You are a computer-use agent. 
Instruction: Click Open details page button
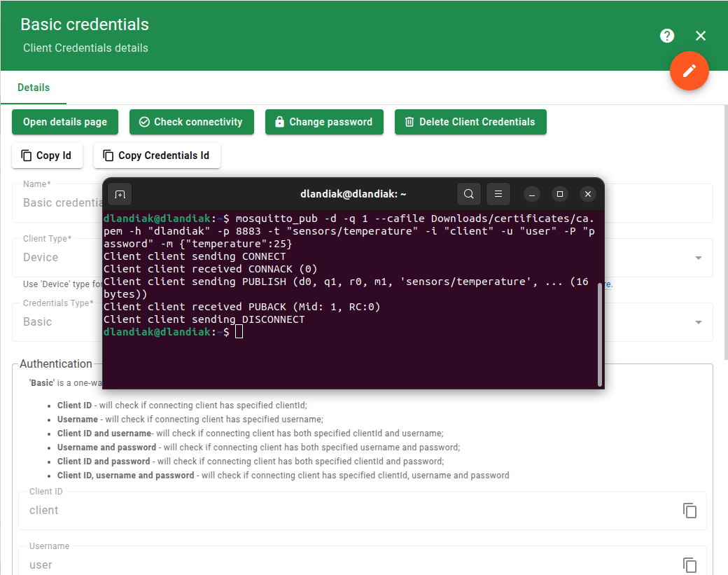65,122
